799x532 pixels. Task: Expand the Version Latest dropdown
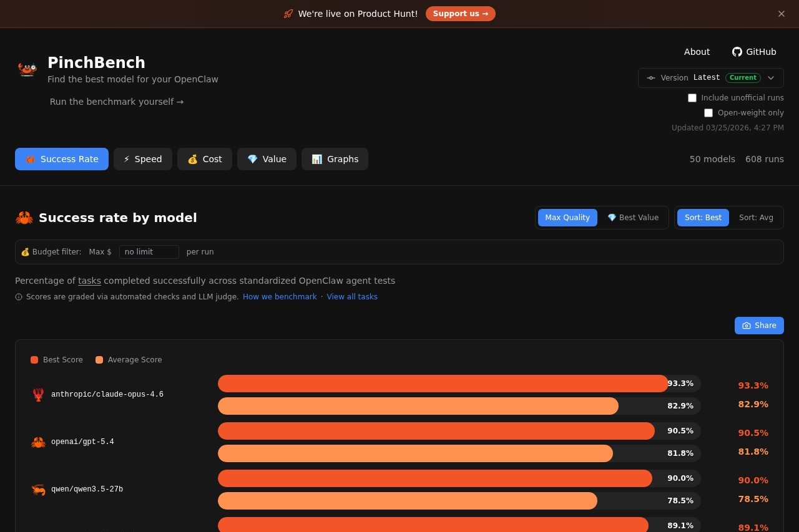710,78
